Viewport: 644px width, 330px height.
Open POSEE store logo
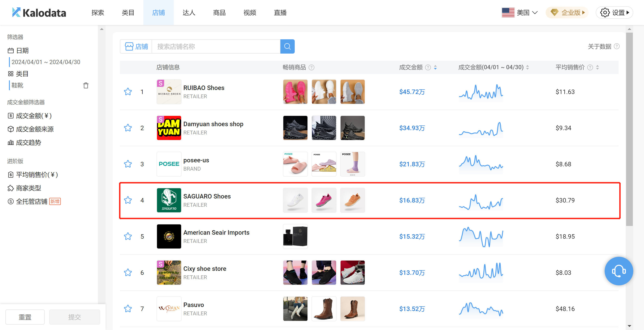(169, 164)
